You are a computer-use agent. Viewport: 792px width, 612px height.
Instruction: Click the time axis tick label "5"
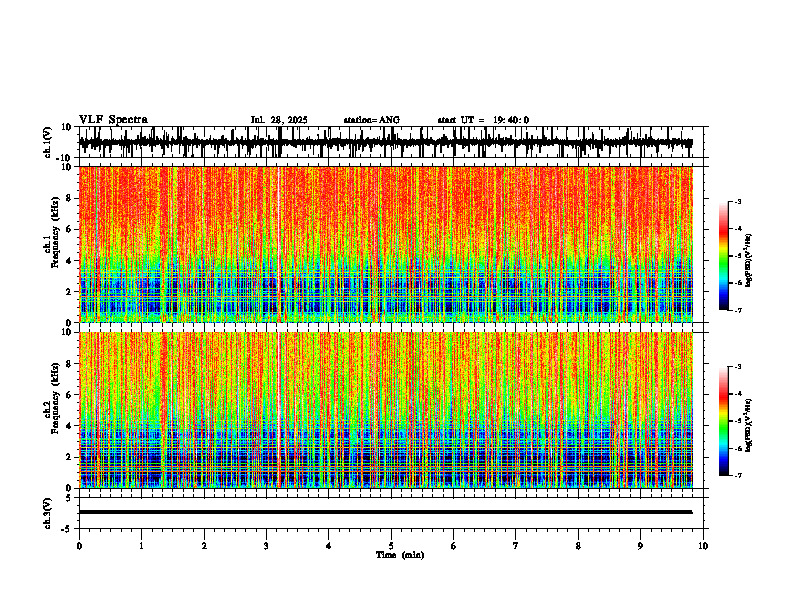(391, 546)
